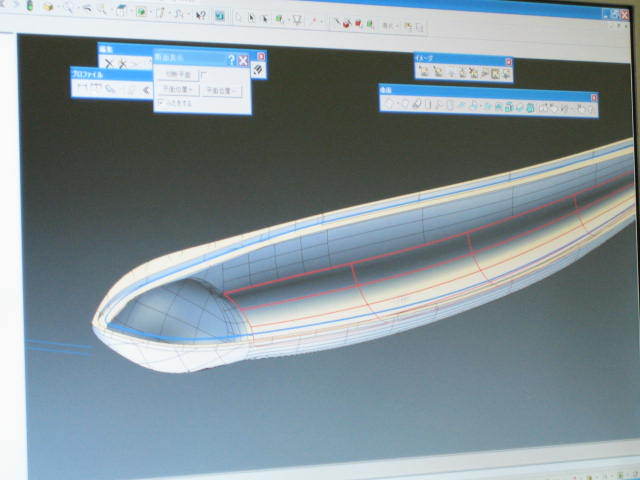
Task: Close the toolbar behind the section dialog
Action: pyautogui.click(x=261, y=56)
